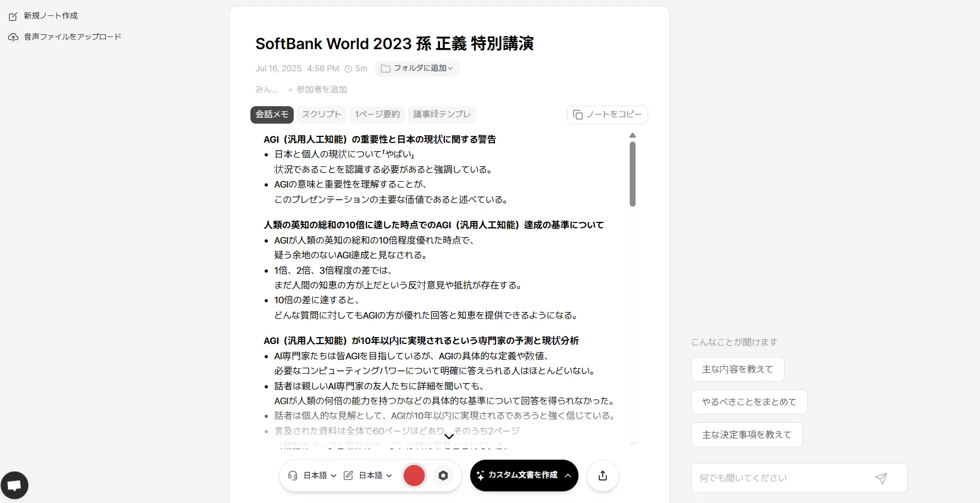Image resolution: width=980 pixels, height=503 pixels.
Task: Start recording with the red record button
Action: pos(414,476)
